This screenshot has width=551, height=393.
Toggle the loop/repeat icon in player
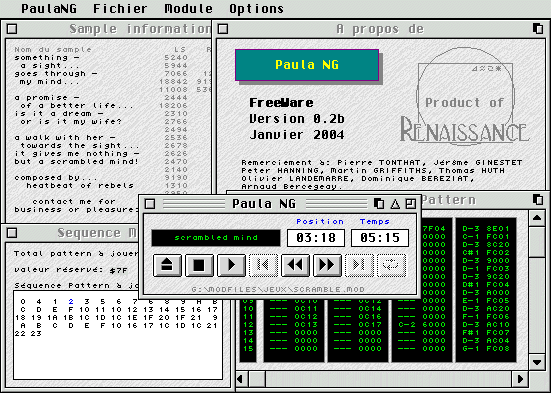pos(391,265)
